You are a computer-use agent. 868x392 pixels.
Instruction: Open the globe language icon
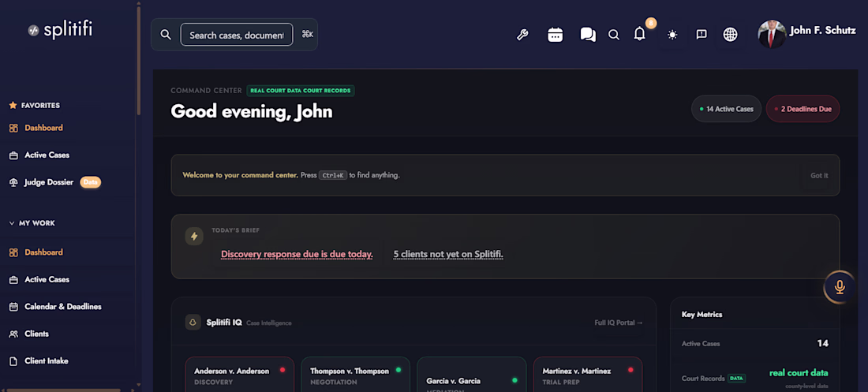click(x=730, y=35)
